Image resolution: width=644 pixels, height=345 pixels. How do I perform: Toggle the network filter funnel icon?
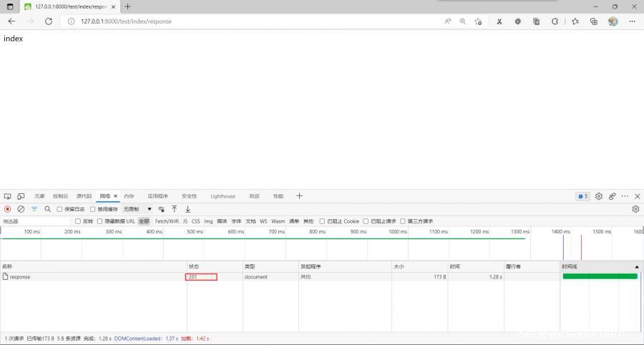pyautogui.click(x=34, y=209)
